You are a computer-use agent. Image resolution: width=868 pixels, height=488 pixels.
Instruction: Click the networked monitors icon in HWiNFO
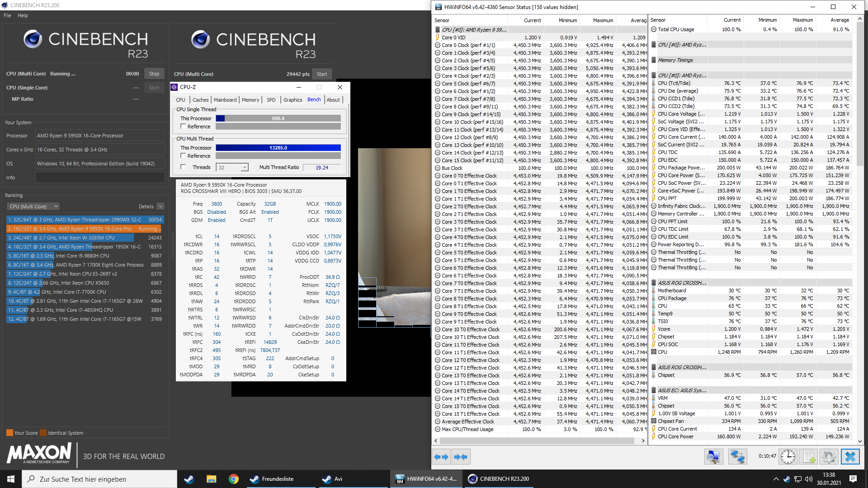click(737, 457)
